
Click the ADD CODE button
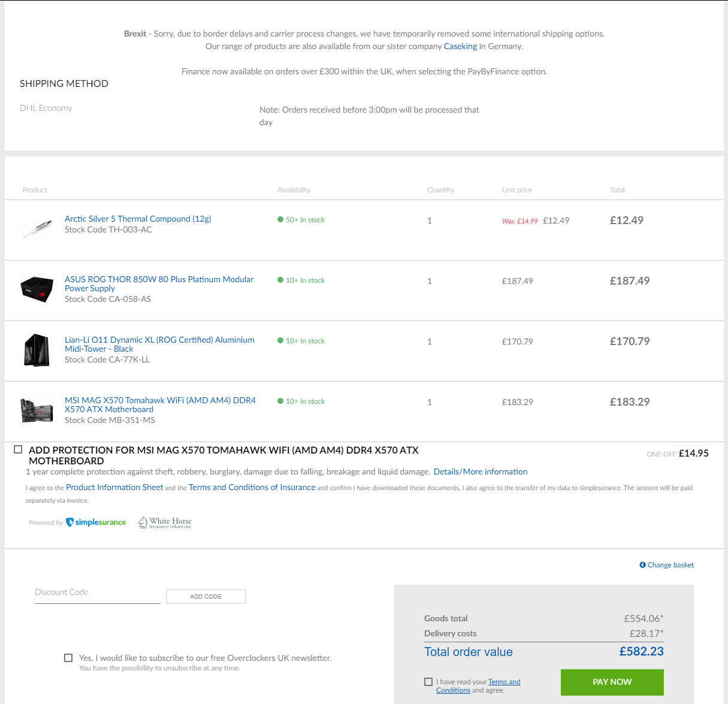[x=206, y=596]
